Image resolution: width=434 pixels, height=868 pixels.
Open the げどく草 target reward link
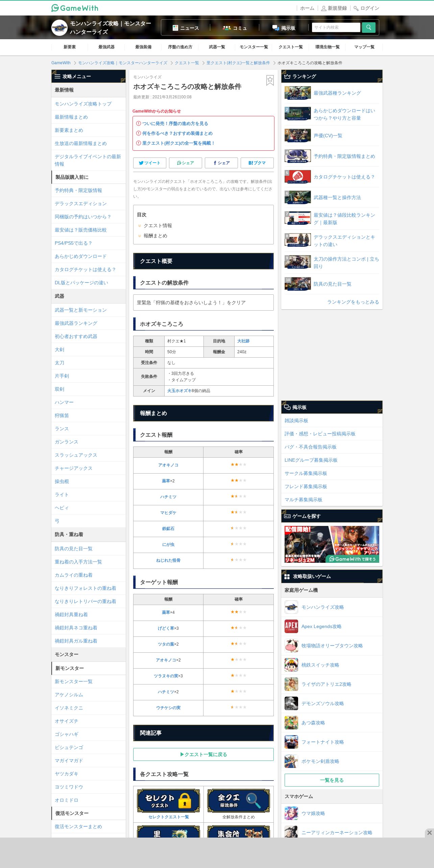[166, 628]
